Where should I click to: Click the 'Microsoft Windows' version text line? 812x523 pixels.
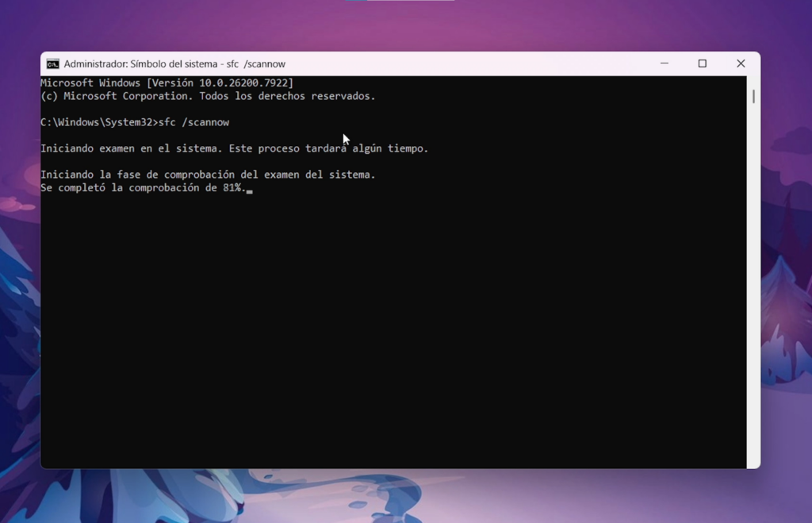tap(167, 82)
